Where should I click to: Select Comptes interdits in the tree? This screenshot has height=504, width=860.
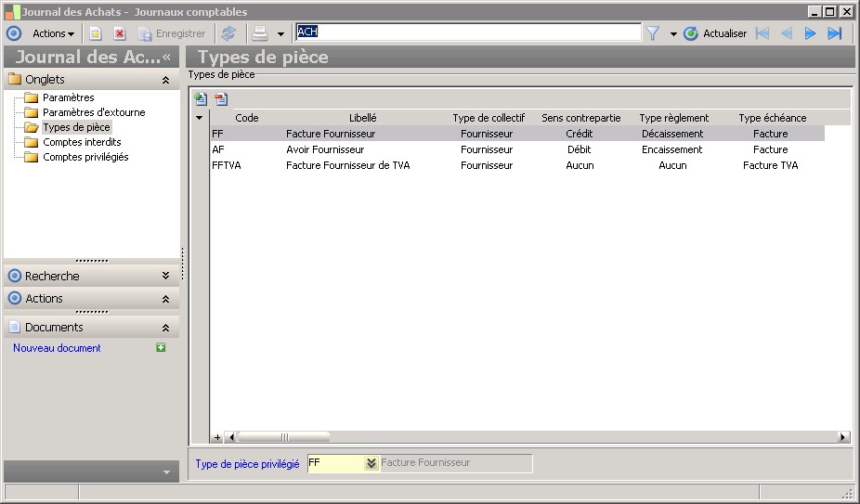82,142
